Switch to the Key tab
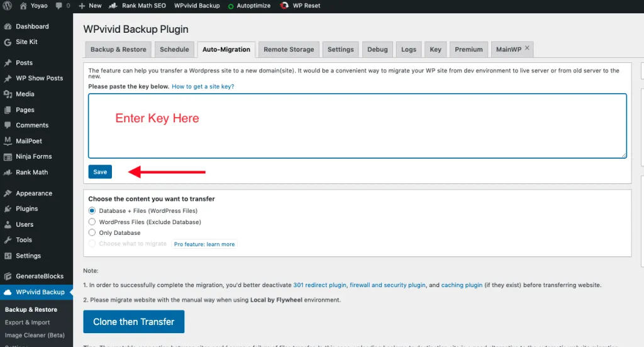 pyautogui.click(x=435, y=49)
